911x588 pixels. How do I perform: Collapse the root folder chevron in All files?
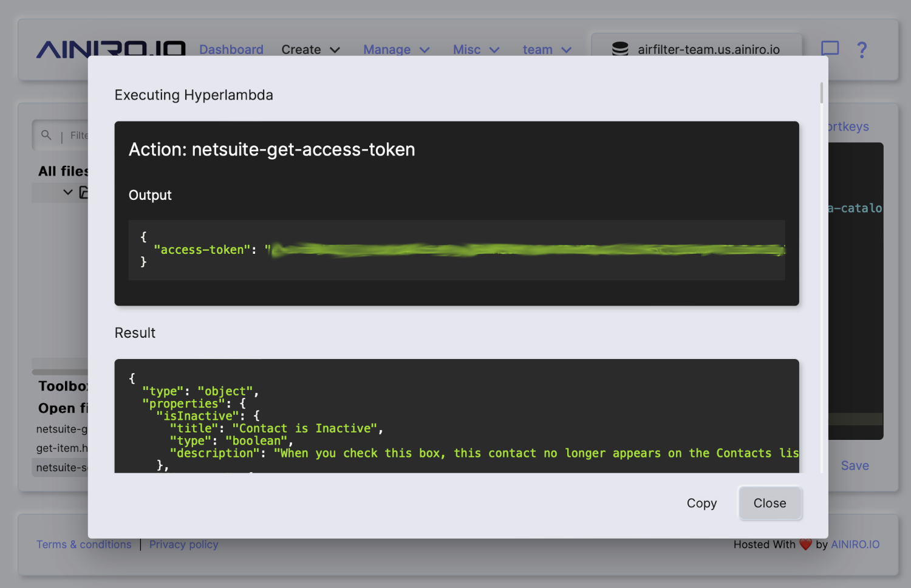click(x=67, y=192)
